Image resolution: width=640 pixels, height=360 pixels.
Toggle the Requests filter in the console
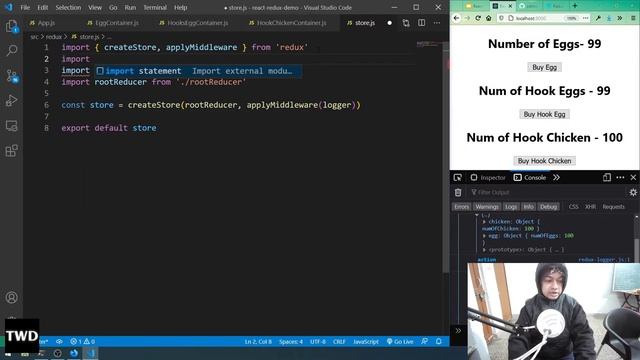[x=613, y=207]
